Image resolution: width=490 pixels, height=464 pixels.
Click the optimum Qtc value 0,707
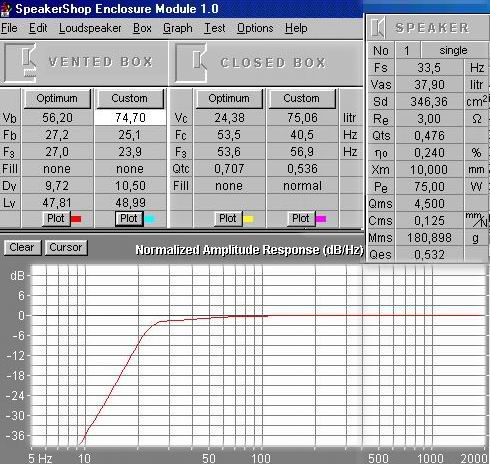tap(229, 169)
